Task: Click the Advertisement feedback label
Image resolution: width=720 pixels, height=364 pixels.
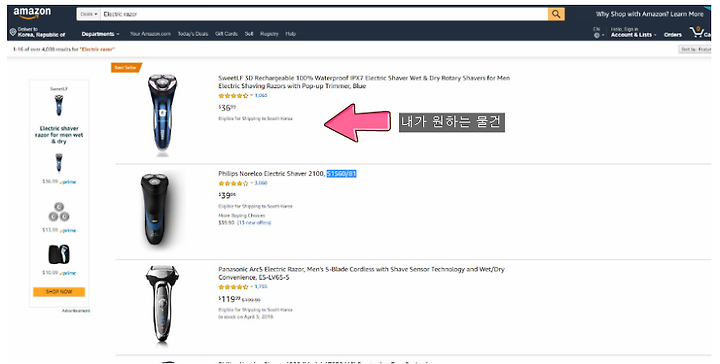Action: [76, 311]
